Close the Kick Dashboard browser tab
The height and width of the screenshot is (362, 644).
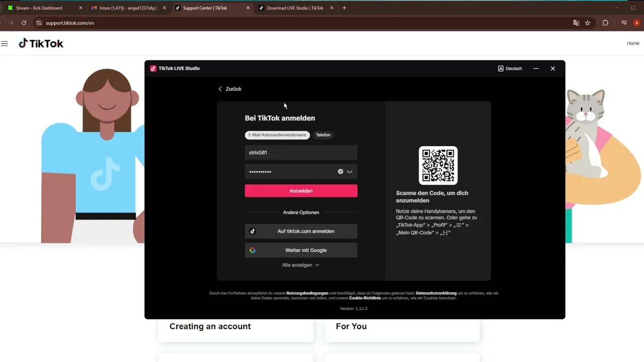click(80, 8)
